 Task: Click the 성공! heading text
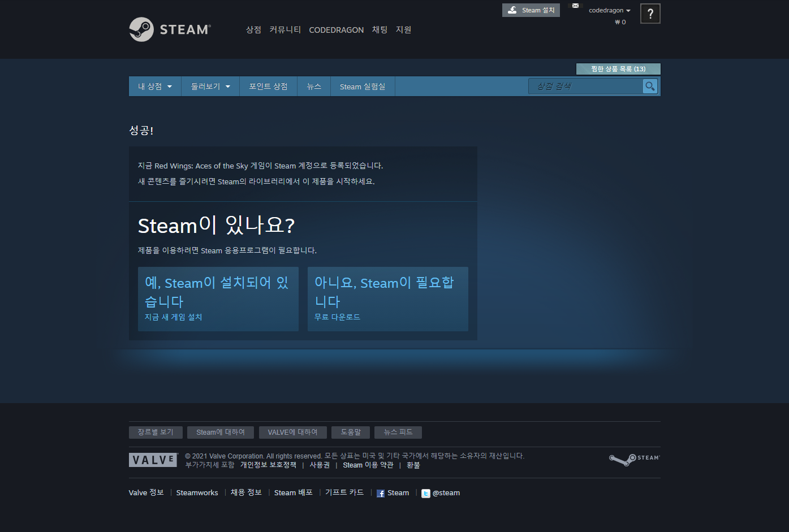[141, 130]
